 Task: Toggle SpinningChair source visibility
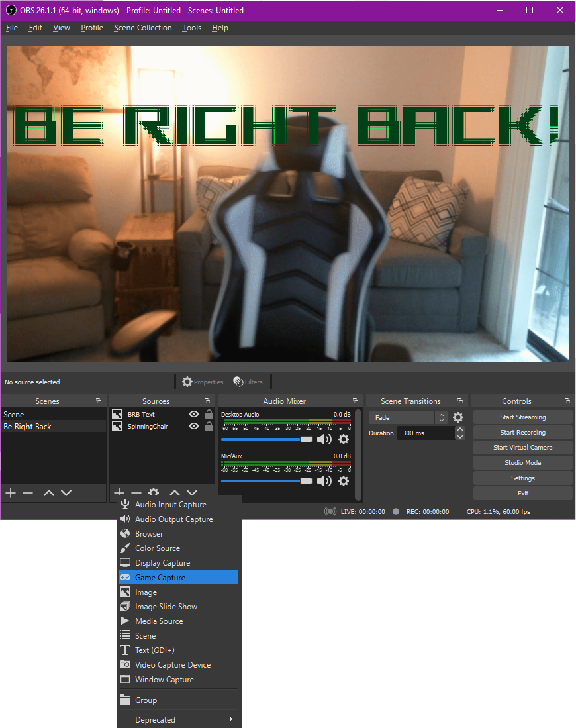pos(193,426)
